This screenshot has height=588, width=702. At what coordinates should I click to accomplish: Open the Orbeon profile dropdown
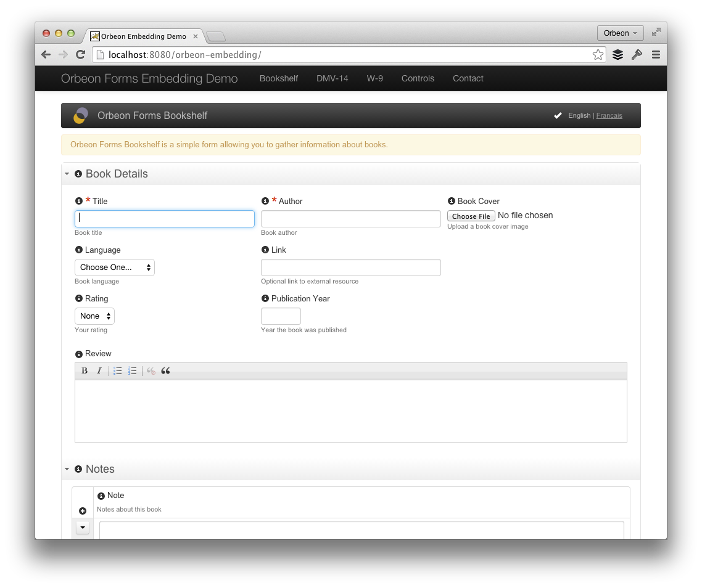coord(620,33)
